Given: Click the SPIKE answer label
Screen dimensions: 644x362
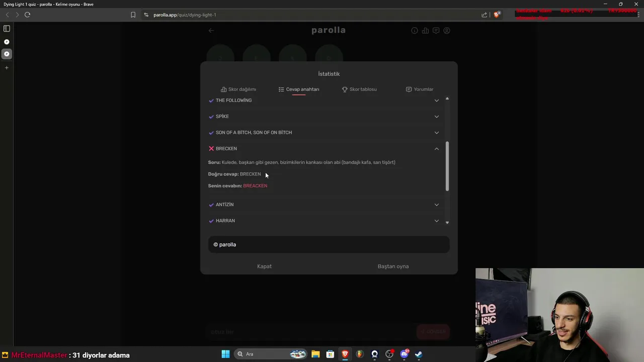Looking at the screenshot, I should pyautogui.click(x=222, y=117).
